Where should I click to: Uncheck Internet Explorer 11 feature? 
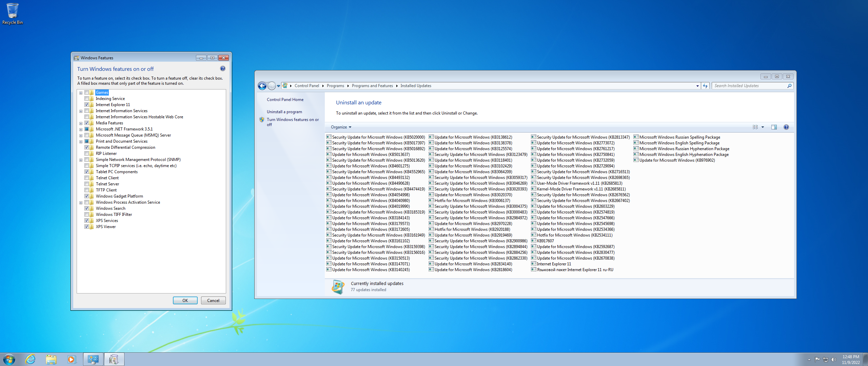pos(87,105)
